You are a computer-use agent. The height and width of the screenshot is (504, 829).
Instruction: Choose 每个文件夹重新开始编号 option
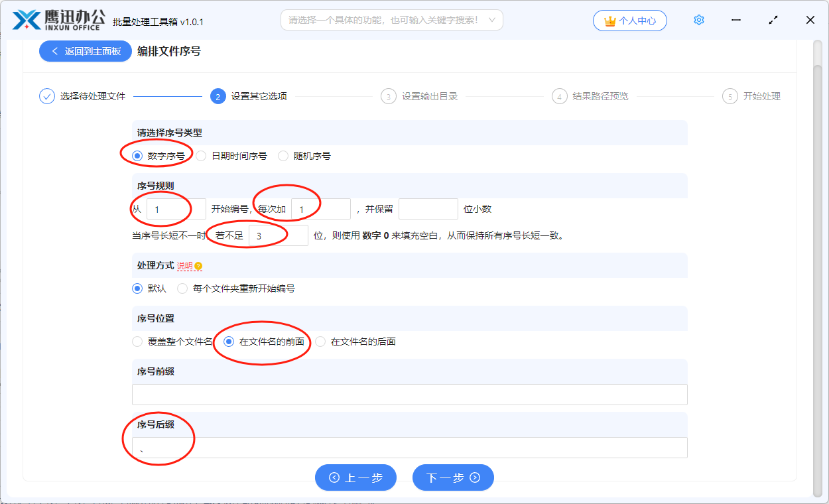[182, 289]
